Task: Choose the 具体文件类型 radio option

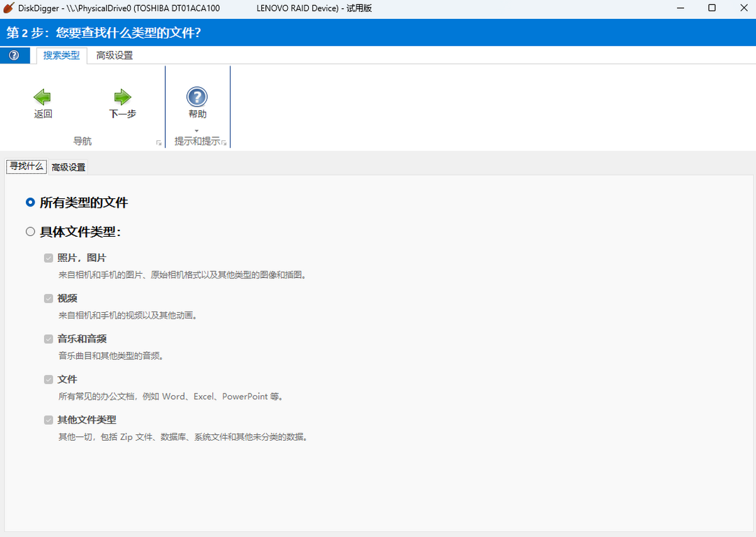Action: (30, 232)
